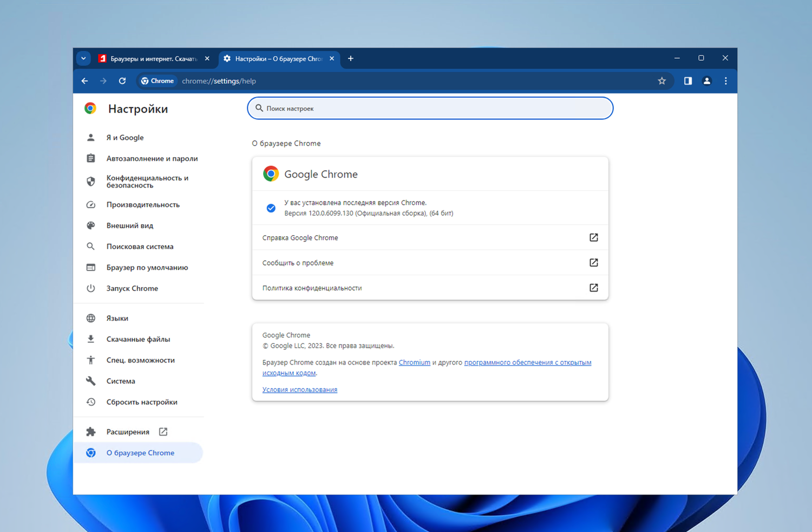Image resolution: width=812 pixels, height=532 pixels.
Task: Click the puzzle piece icon for Расширения
Action: [x=91, y=432]
